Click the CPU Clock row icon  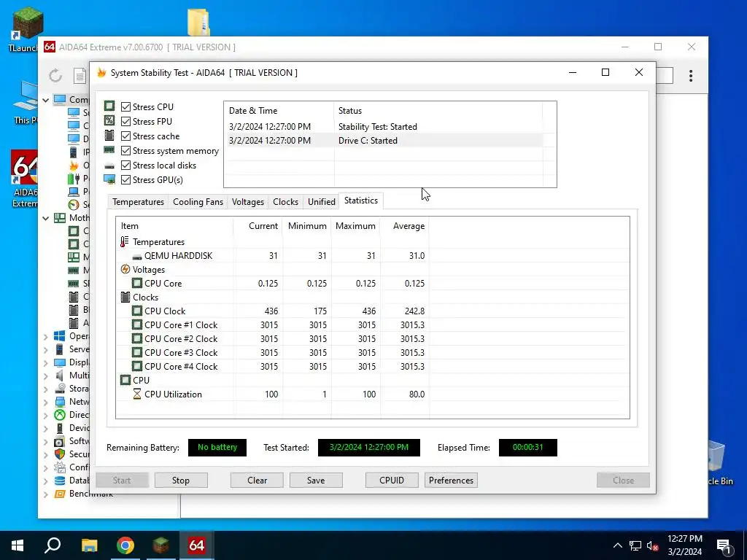pyautogui.click(x=137, y=311)
